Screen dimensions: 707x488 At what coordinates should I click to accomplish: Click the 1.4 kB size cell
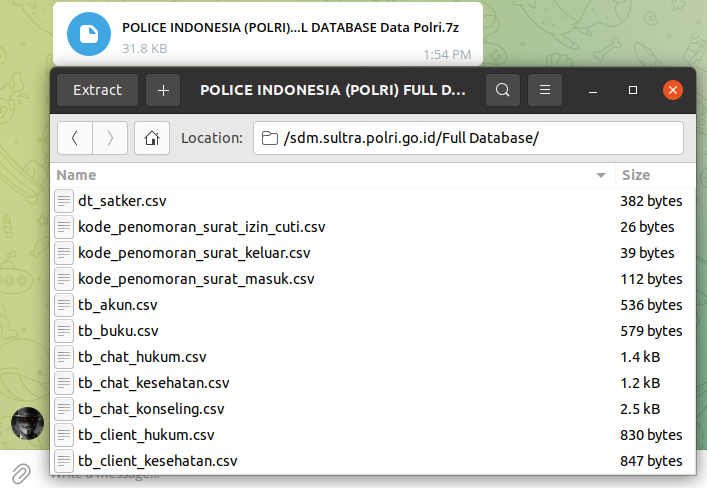[x=640, y=357]
